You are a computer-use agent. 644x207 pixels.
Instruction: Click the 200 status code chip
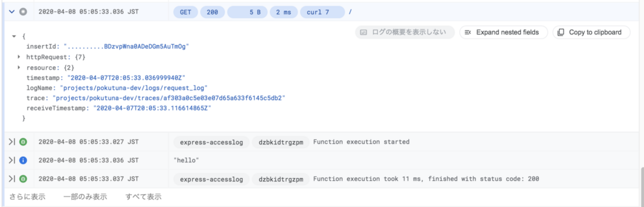[x=212, y=12]
